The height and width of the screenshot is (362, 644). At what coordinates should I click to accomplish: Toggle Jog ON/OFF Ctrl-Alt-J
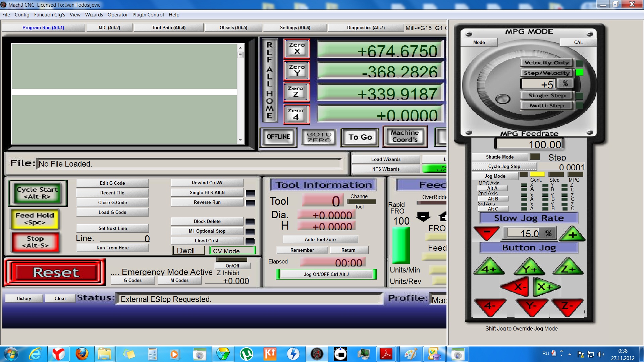pyautogui.click(x=326, y=274)
